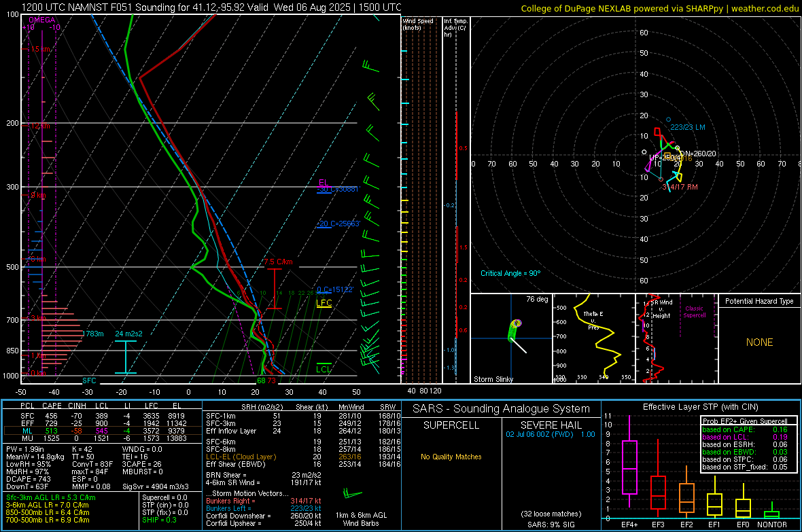Click the magenta 'OMEGA' label
Image resolution: width=802 pixels, height=532 pixels.
[42, 20]
